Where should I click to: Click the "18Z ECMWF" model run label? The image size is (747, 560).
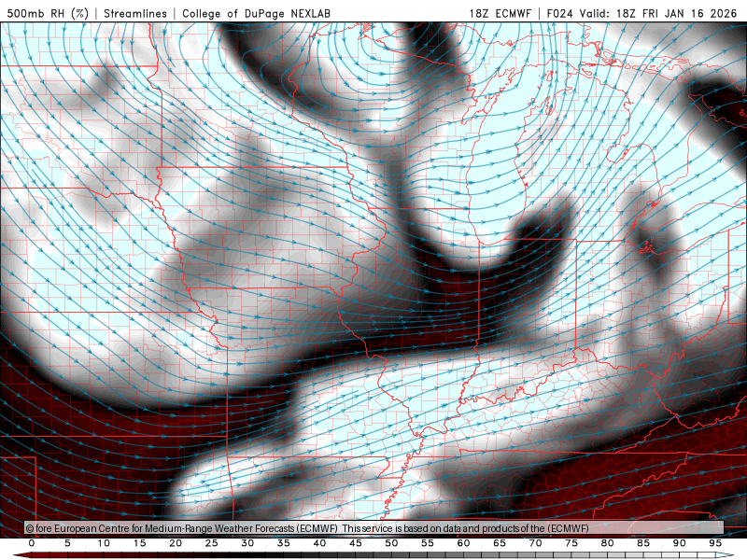500,13
